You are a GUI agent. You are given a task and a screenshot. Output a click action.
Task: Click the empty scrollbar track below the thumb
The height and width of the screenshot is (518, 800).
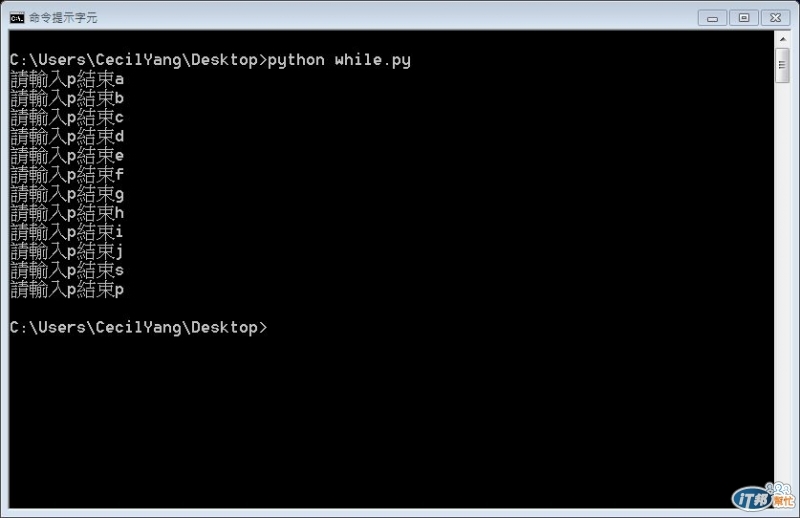click(x=782, y=281)
